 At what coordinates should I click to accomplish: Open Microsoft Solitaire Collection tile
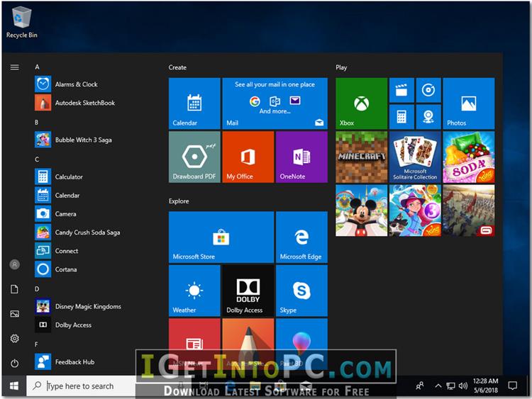pos(415,157)
